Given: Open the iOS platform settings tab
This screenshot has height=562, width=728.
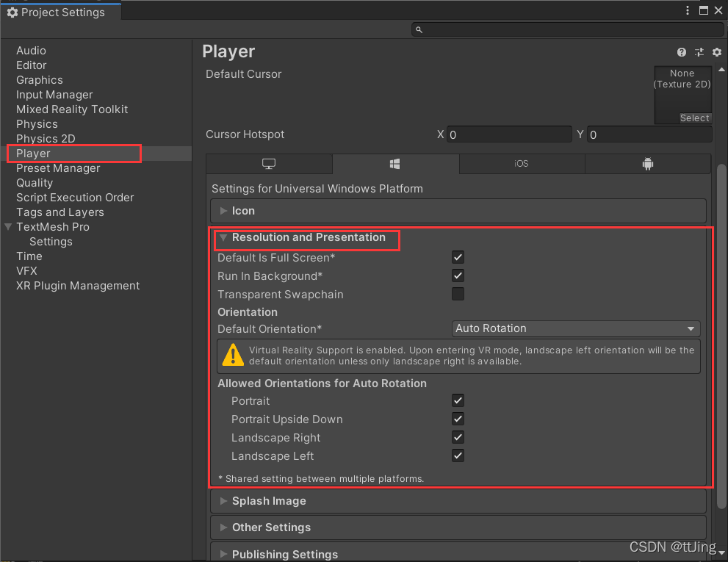Looking at the screenshot, I should click(x=521, y=163).
